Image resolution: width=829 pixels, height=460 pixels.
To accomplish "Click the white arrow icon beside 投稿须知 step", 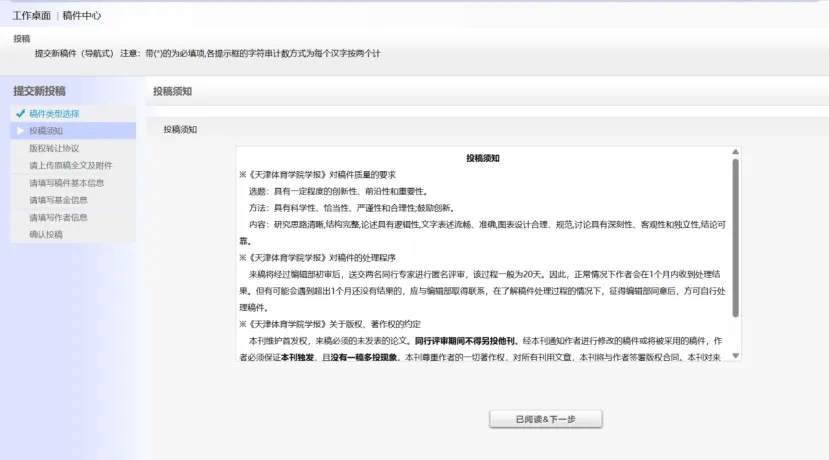I will click(x=20, y=130).
